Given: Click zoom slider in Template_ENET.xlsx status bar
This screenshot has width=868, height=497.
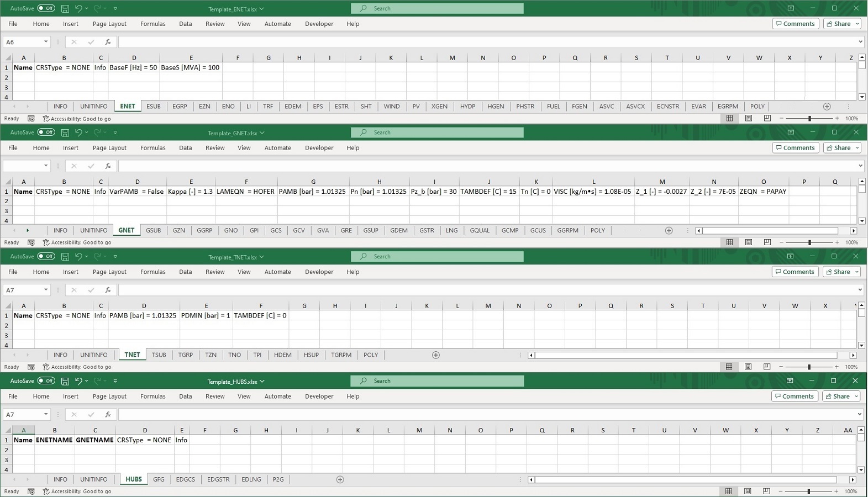Looking at the screenshot, I should pyautogui.click(x=809, y=119).
